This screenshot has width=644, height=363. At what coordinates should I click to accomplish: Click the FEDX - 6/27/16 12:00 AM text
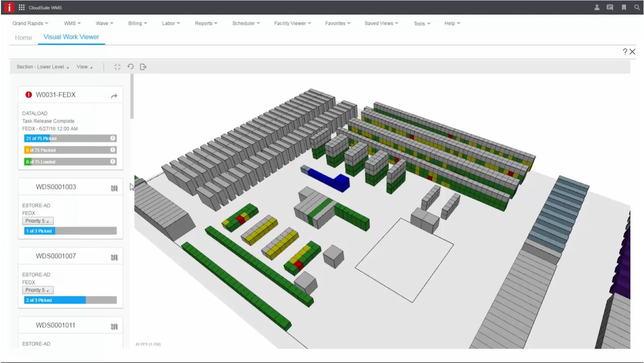[50, 129]
